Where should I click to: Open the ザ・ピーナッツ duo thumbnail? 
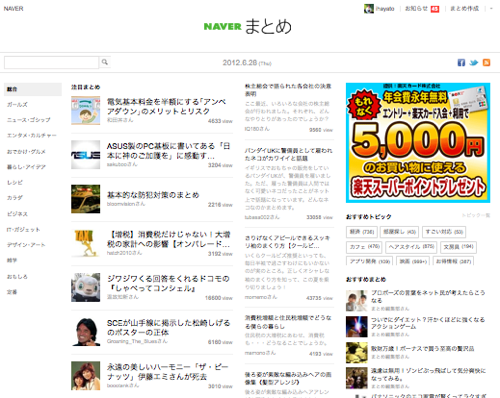pyautogui.click(x=85, y=376)
